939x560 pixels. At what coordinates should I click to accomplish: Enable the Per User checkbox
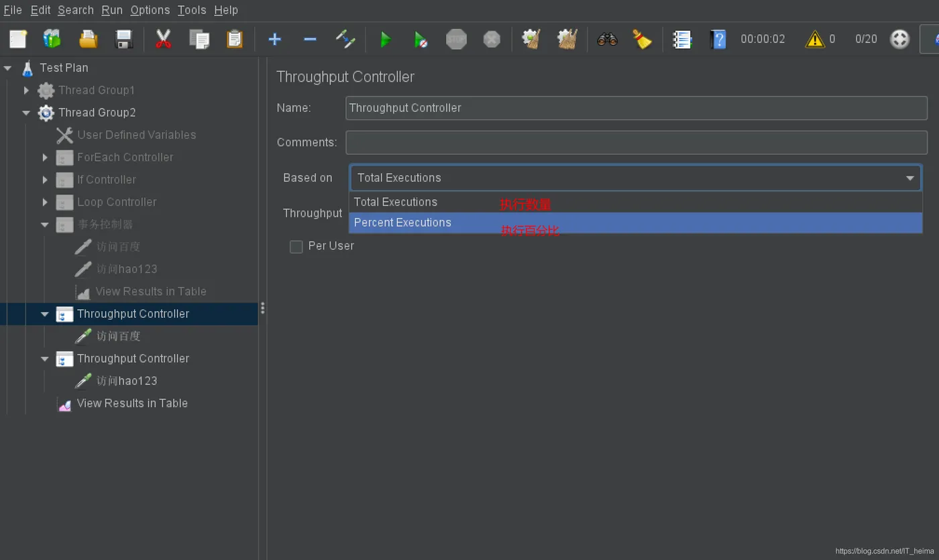click(296, 247)
